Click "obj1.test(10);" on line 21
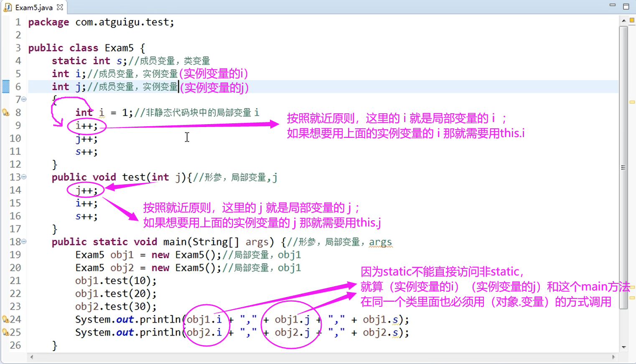Viewport: 636px width, 364px height. (116, 281)
